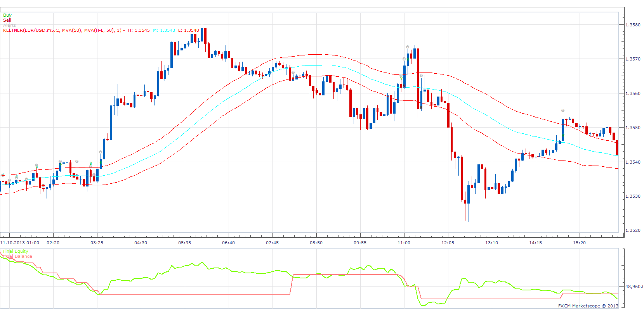The image size is (644, 309).
Task: Click the grey Alerts legend label
Action: [10, 25]
